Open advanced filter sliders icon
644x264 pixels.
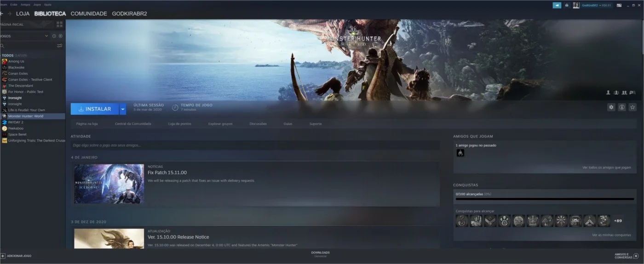tap(59, 46)
